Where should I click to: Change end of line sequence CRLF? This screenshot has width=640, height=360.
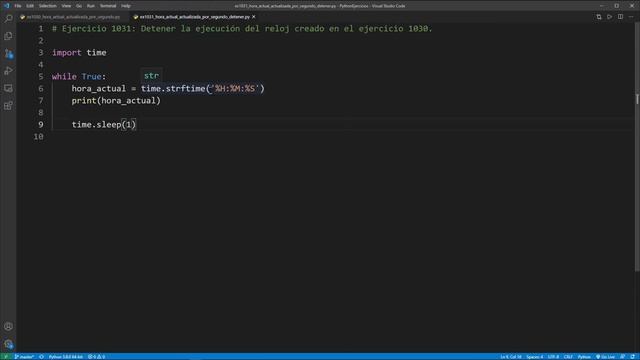tap(568, 357)
